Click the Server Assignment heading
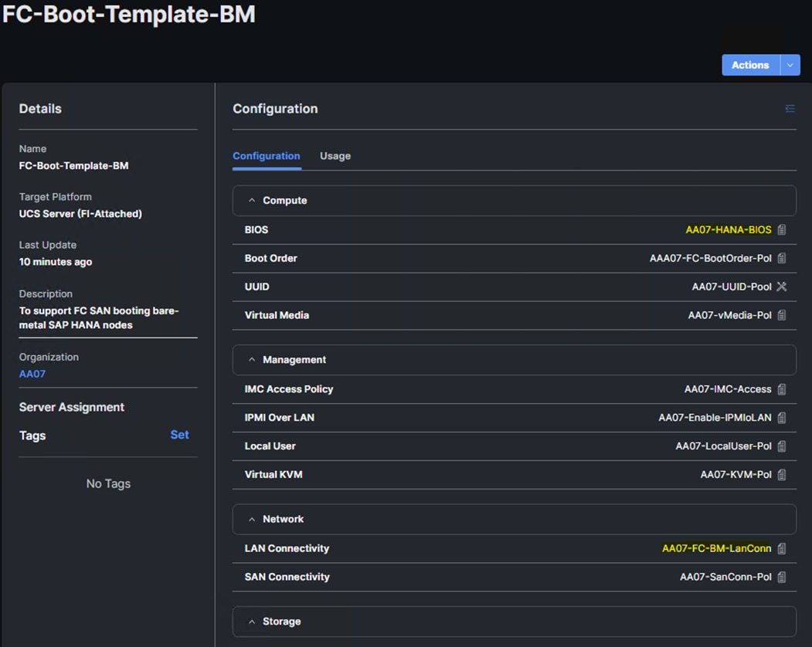The height and width of the screenshot is (647, 812). tap(71, 407)
